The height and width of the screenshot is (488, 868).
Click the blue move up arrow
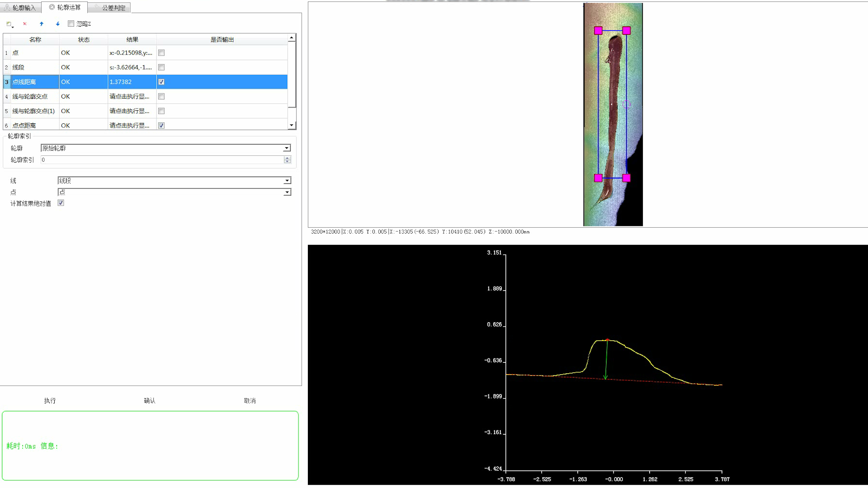pos(42,24)
